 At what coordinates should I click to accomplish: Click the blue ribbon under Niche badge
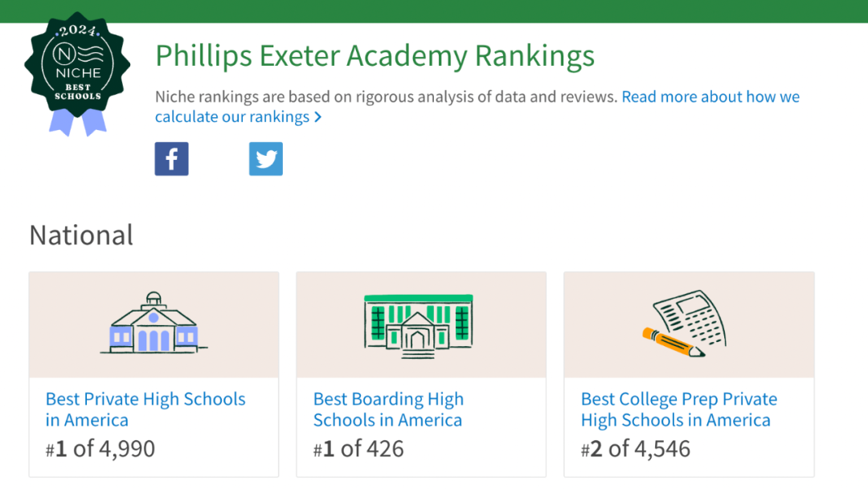pos(77,122)
